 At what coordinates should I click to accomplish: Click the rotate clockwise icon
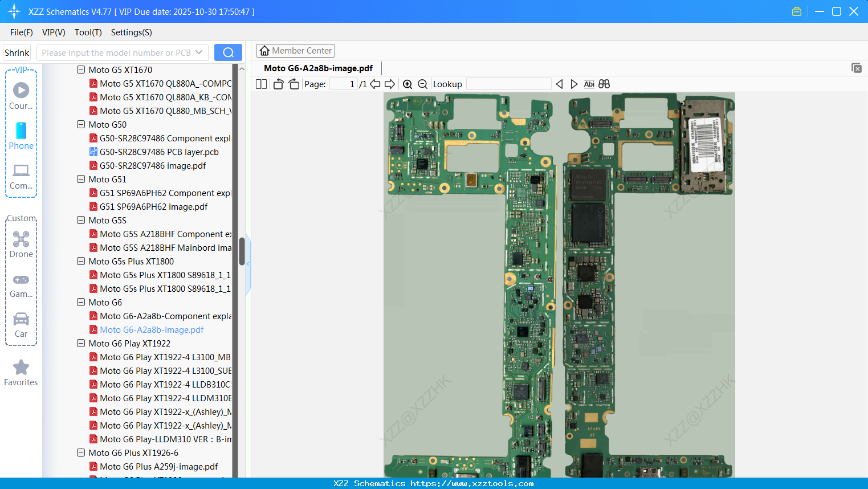click(294, 84)
